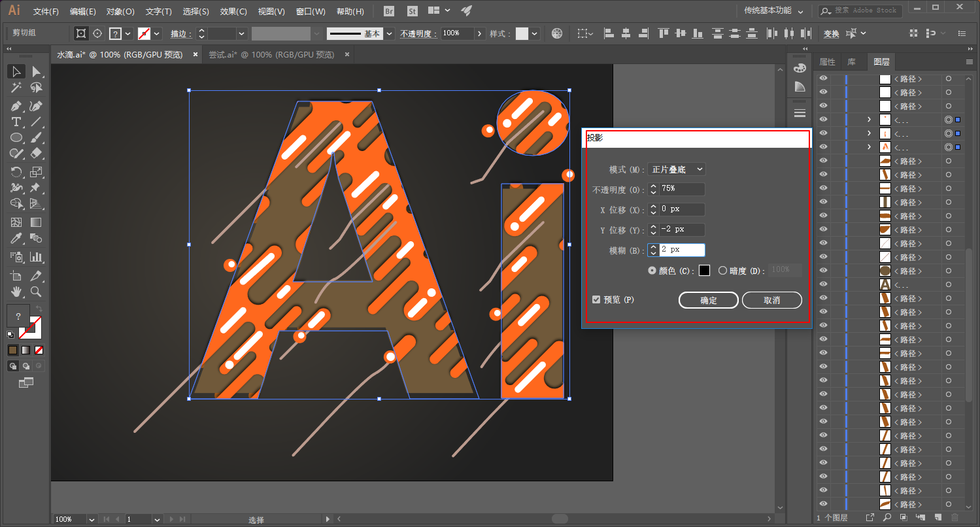Select the Type tool
The image size is (980, 527).
coord(16,122)
